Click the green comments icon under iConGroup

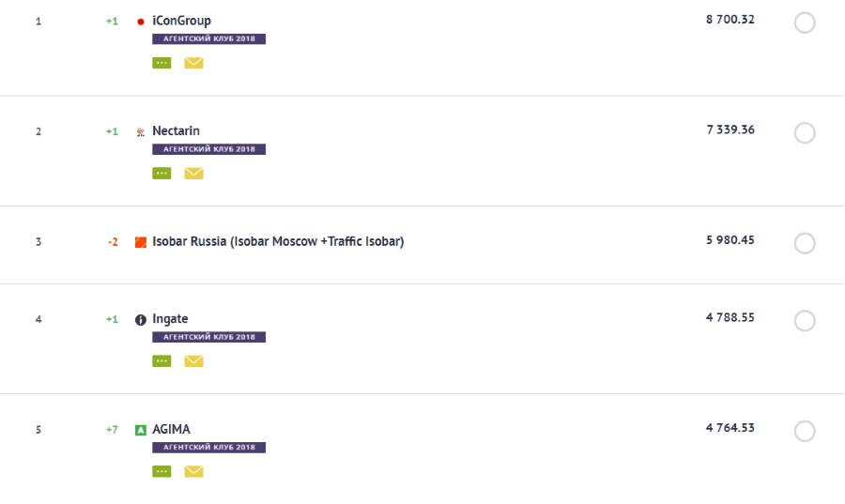click(161, 63)
